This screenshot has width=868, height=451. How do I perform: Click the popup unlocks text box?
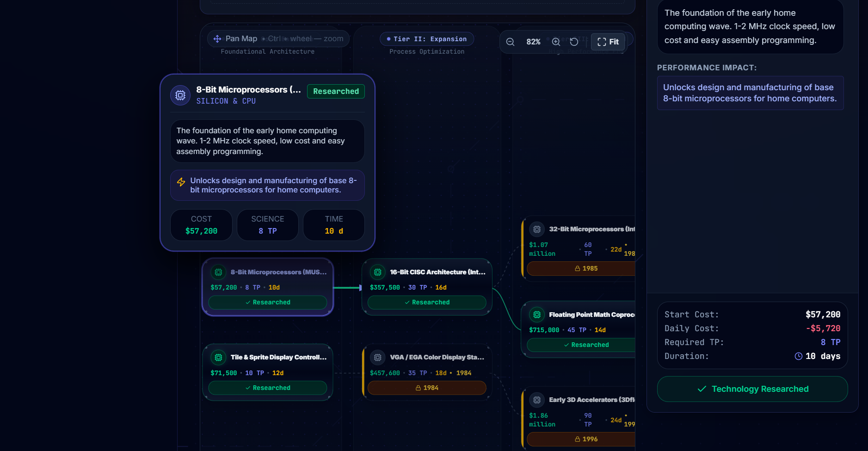[267, 185]
